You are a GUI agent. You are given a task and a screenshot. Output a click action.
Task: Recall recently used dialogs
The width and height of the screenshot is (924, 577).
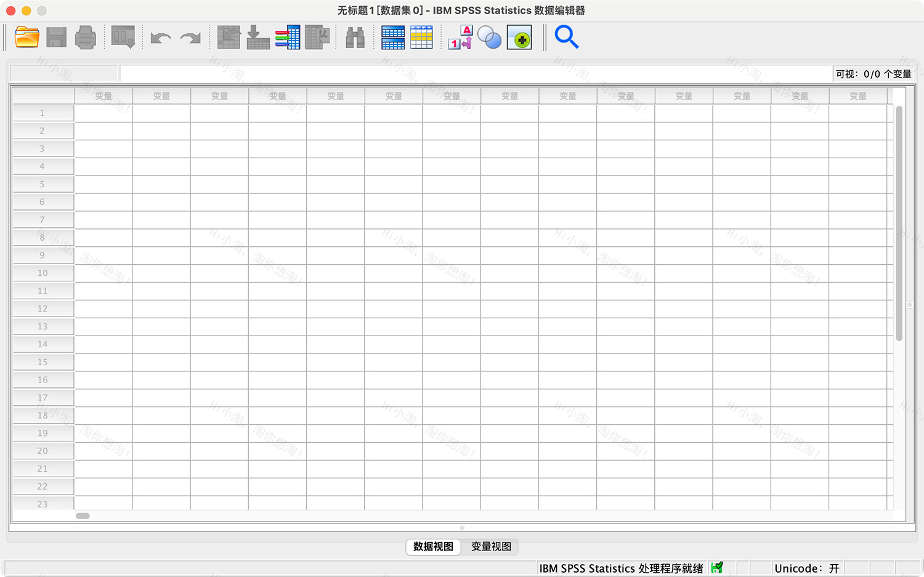point(123,37)
